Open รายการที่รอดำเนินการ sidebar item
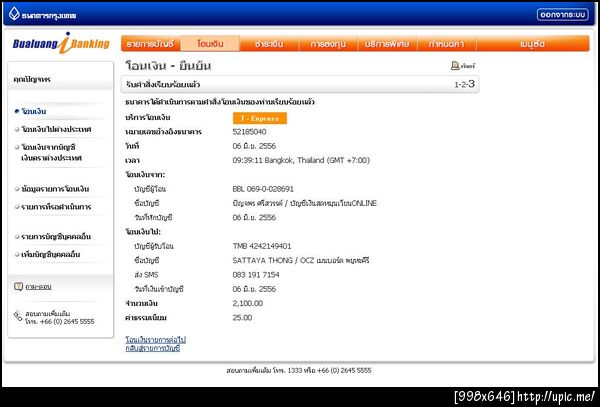Screen dimensions: 600x407 (56, 207)
